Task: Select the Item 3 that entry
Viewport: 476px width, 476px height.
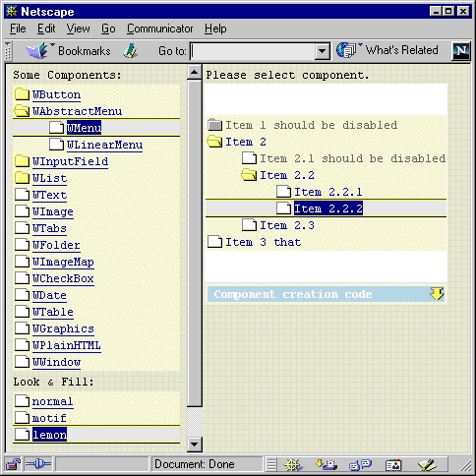Action: [264, 242]
